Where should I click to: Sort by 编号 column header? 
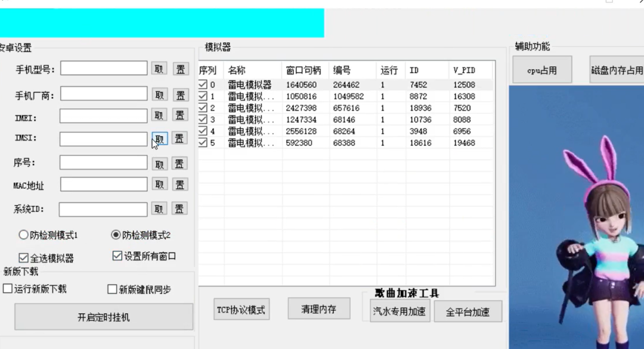pos(352,70)
